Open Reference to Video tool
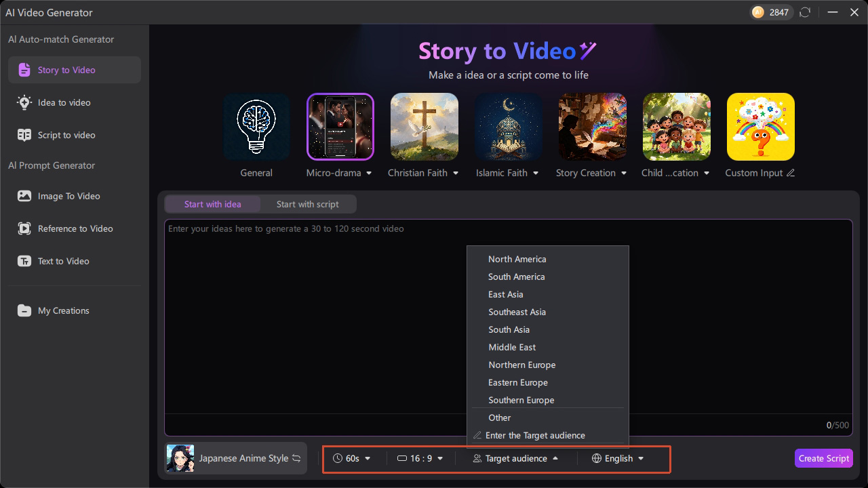Screen dimensions: 868x488 tap(75, 228)
